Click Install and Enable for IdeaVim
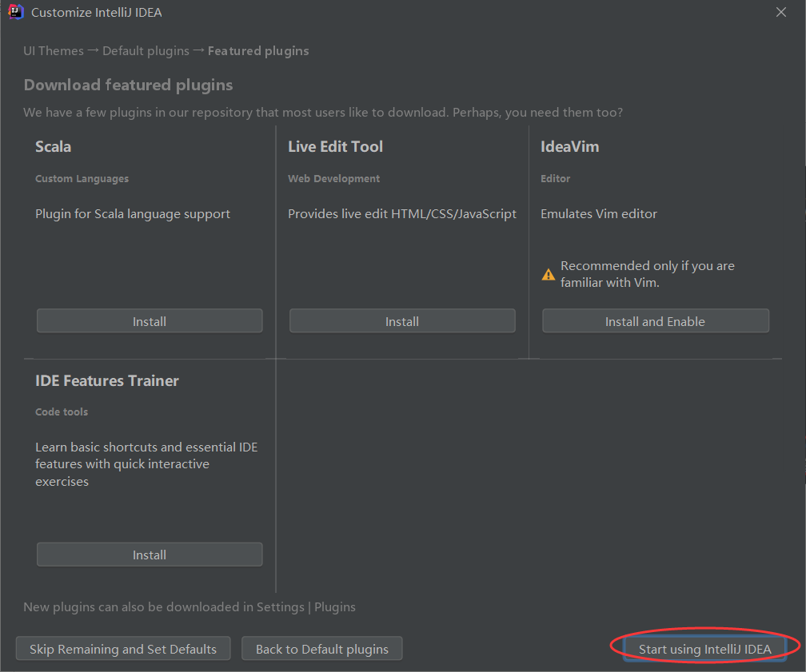806x672 pixels. (x=656, y=321)
